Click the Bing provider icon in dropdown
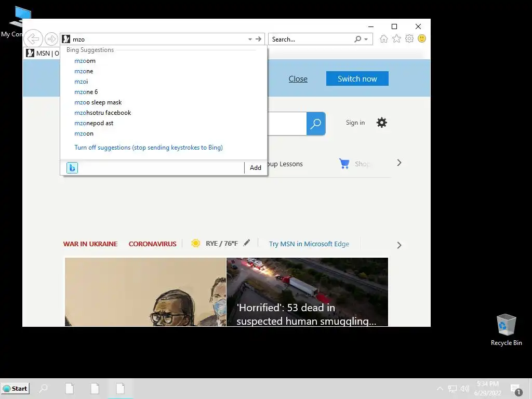 [72, 168]
